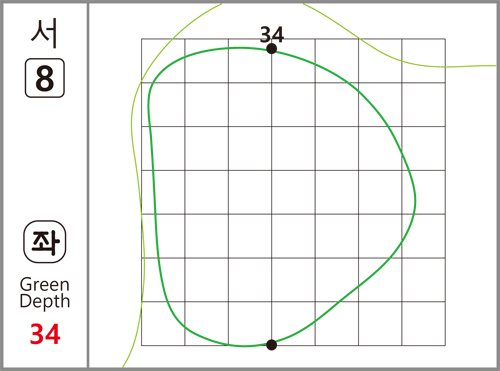Screen dimensions: 500x371
Task: Click the top-left corner grid cell
Action: (x=163, y=61)
